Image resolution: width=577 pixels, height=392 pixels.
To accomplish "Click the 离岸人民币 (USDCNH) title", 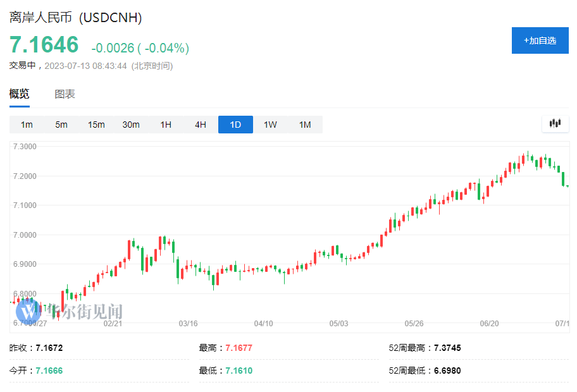I will 75,18.
